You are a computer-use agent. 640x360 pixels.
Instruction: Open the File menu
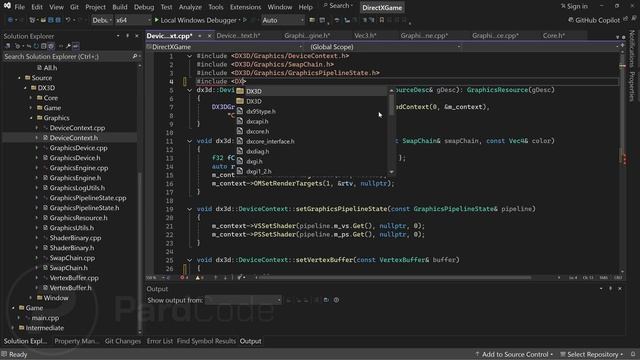tap(20, 7)
